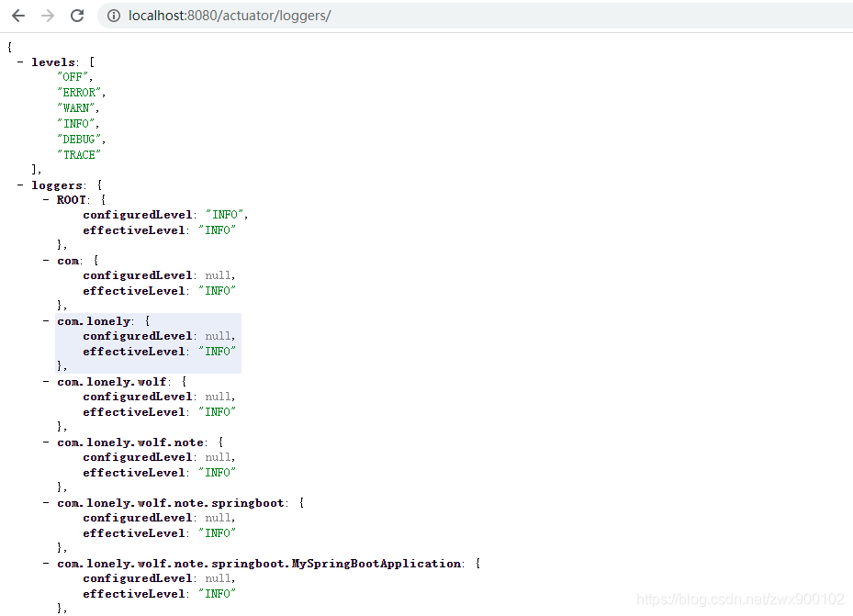Click ROOT configuredLevel "INFO" value
The height and width of the screenshot is (616, 853).
click(225, 215)
